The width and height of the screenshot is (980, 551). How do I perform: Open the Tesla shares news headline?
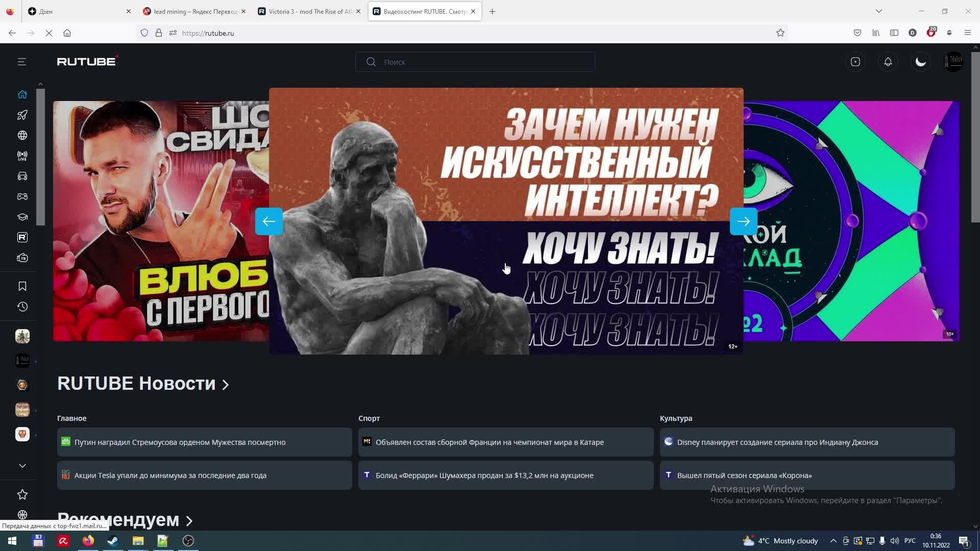click(170, 475)
